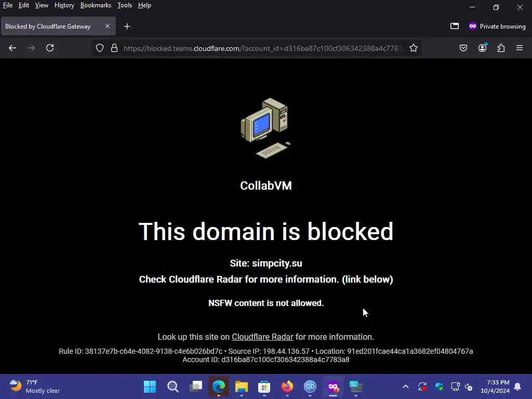Expand hidden system tray icons chevron
The height and width of the screenshot is (399, 532).
405,387
